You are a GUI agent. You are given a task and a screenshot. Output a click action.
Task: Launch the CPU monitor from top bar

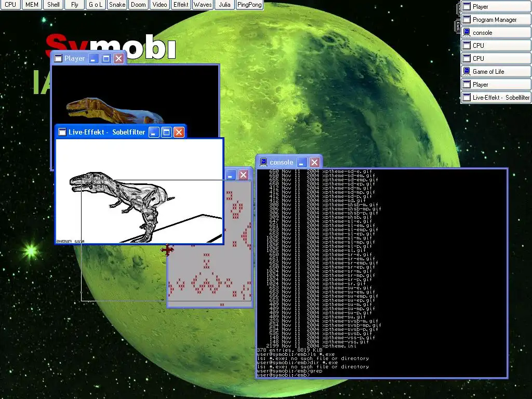[10, 5]
